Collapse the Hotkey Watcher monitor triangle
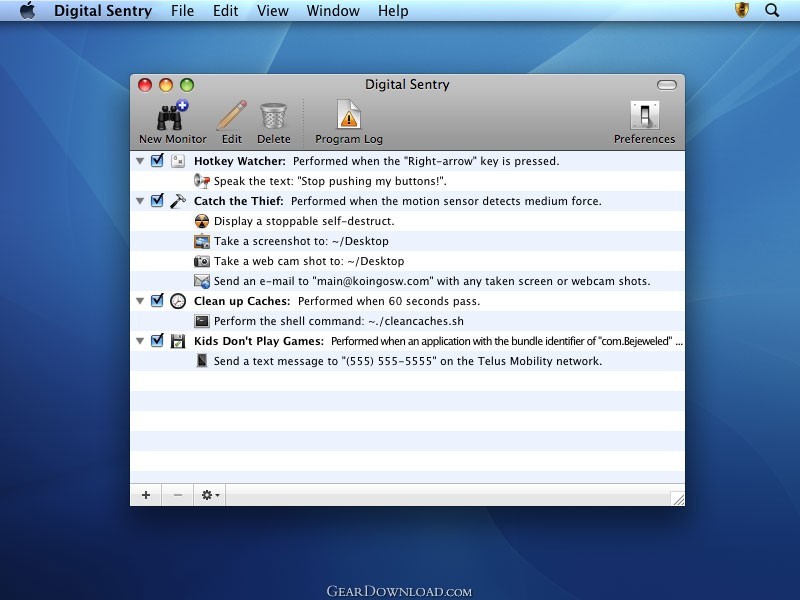 click(140, 161)
